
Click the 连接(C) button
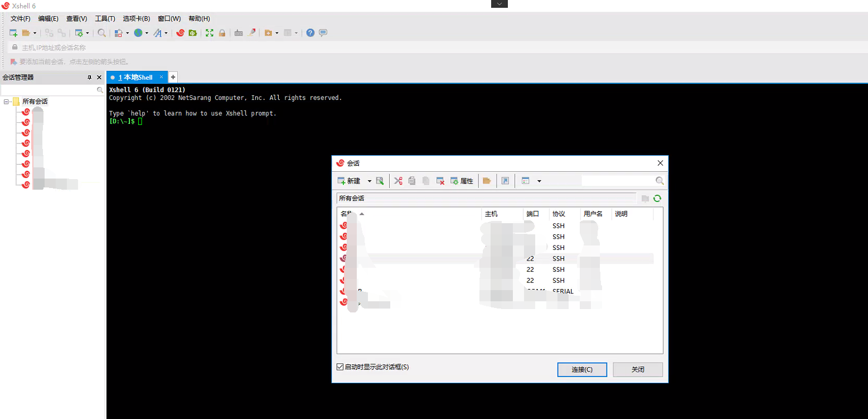[x=582, y=369]
